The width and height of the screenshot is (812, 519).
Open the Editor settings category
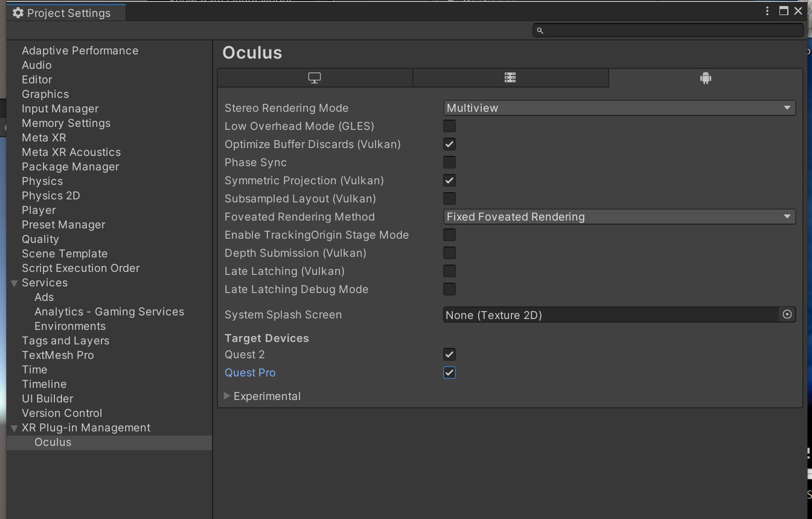[x=37, y=80]
